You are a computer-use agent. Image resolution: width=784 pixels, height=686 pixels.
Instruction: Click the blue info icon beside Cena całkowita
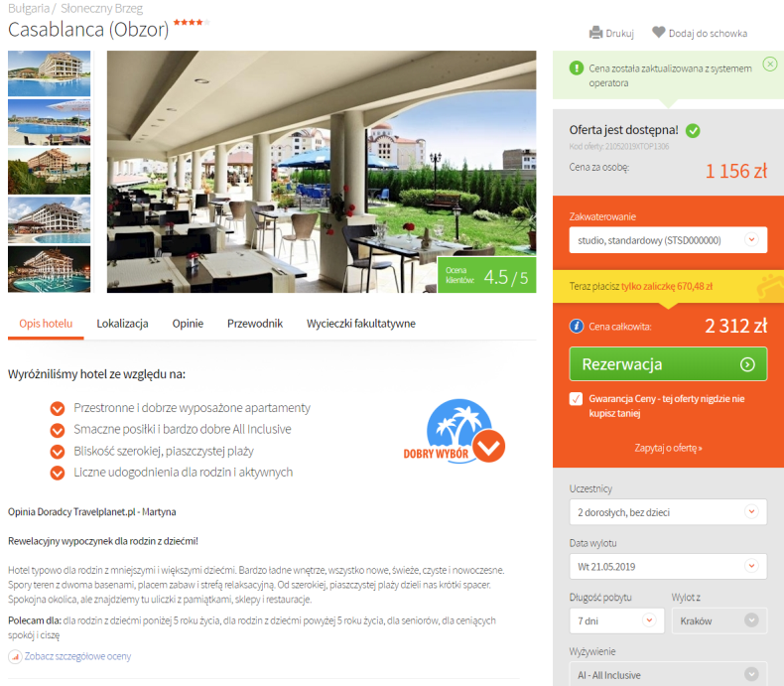pyautogui.click(x=576, y=326)
